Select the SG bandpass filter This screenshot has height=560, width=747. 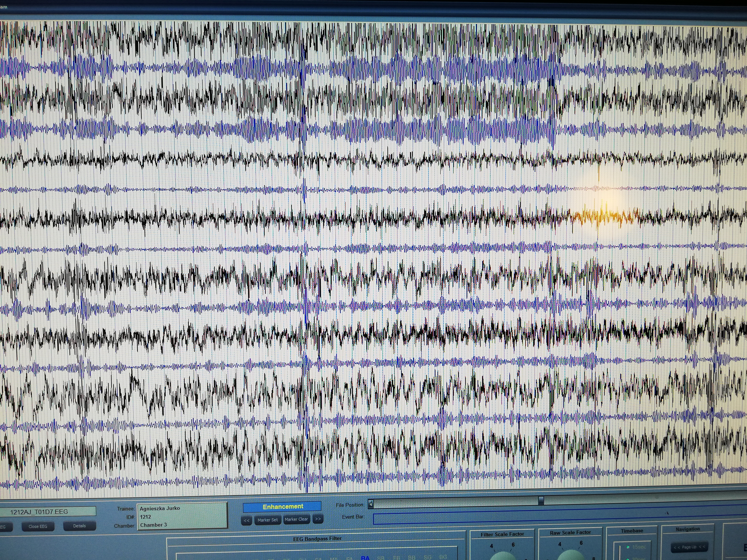pos(427,557)
